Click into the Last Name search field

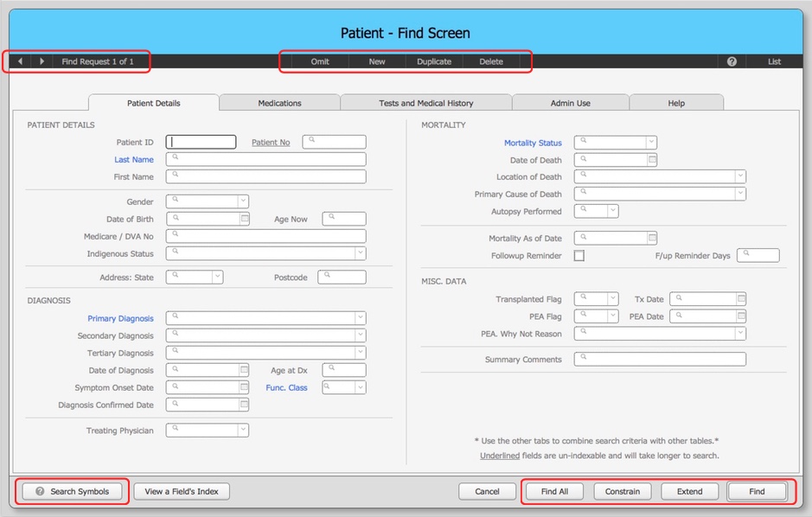pyautogui.click(x=268, y=160)
